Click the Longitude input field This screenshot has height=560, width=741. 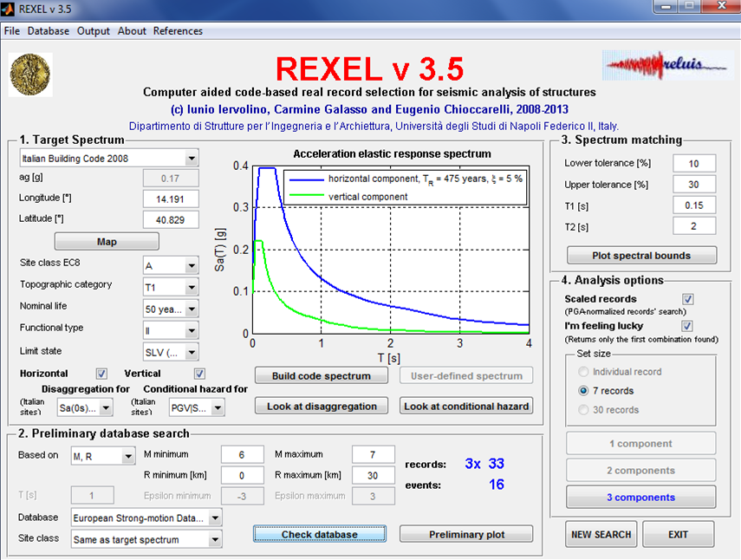pos(171,199)
